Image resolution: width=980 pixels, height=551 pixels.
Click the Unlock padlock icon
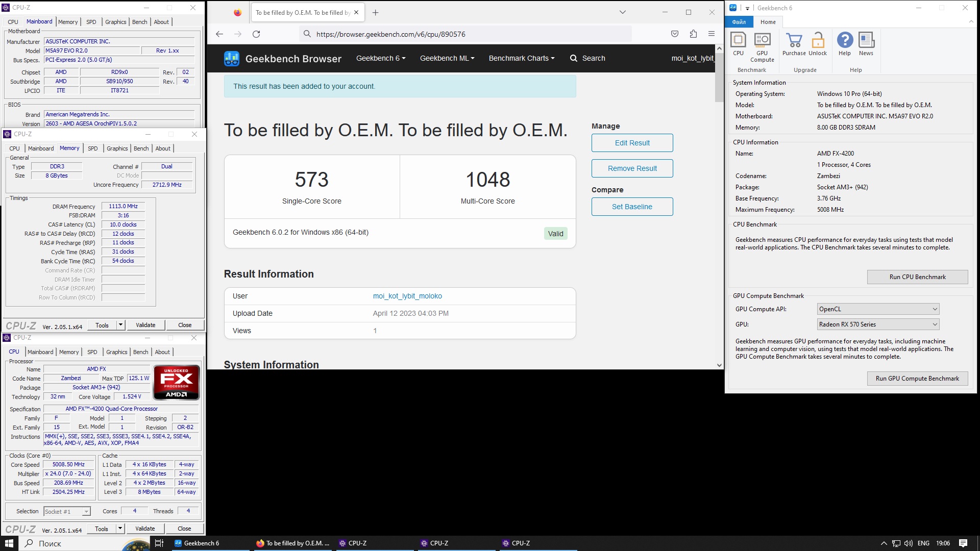coord(818,44)
